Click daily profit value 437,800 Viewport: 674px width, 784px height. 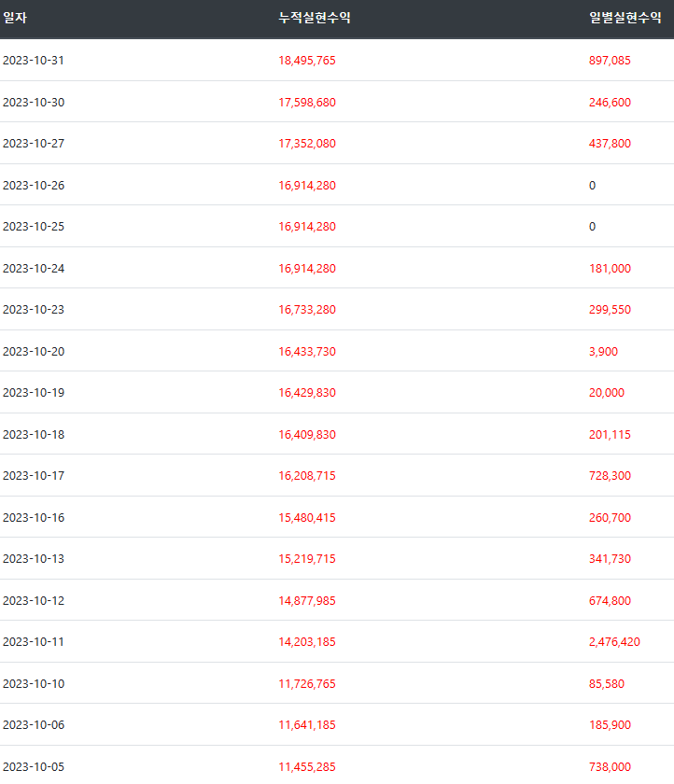[610, 144]
